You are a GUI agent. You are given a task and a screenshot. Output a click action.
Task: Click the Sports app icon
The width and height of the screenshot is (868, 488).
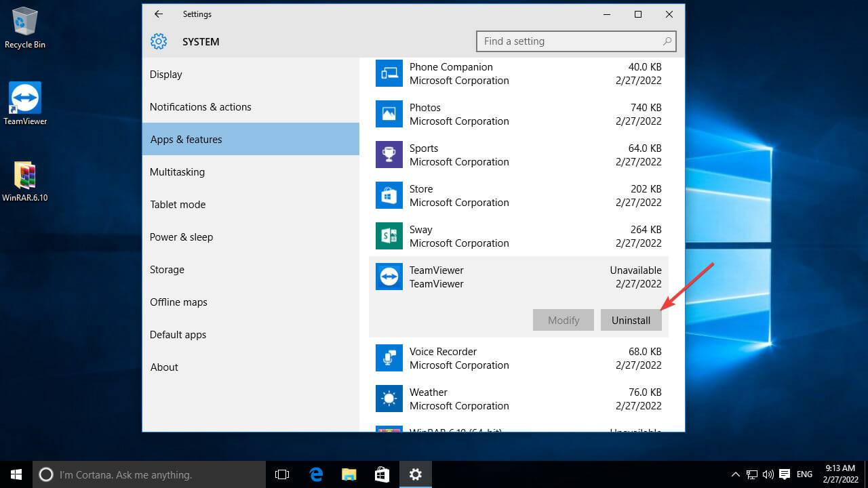click(389, 155)
